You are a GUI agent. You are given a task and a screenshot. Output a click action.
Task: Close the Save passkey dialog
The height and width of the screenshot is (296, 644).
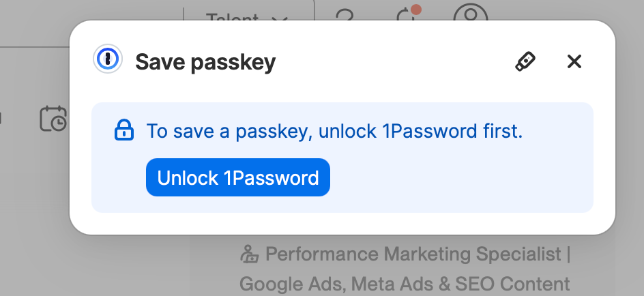point(574,61)
